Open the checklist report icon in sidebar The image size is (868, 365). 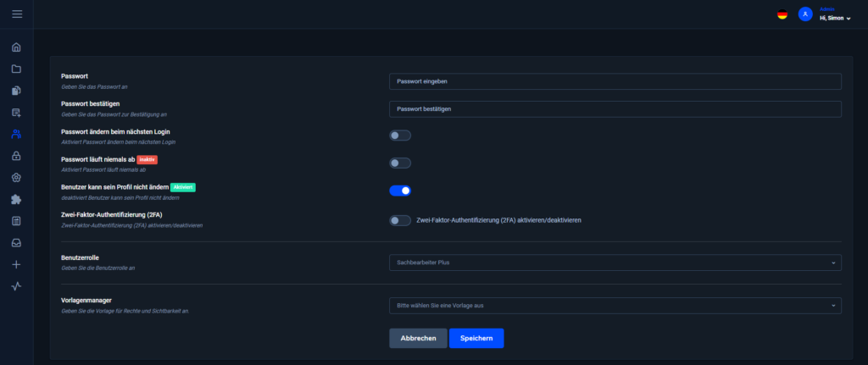pyautogui.click(x=16, y=221)
